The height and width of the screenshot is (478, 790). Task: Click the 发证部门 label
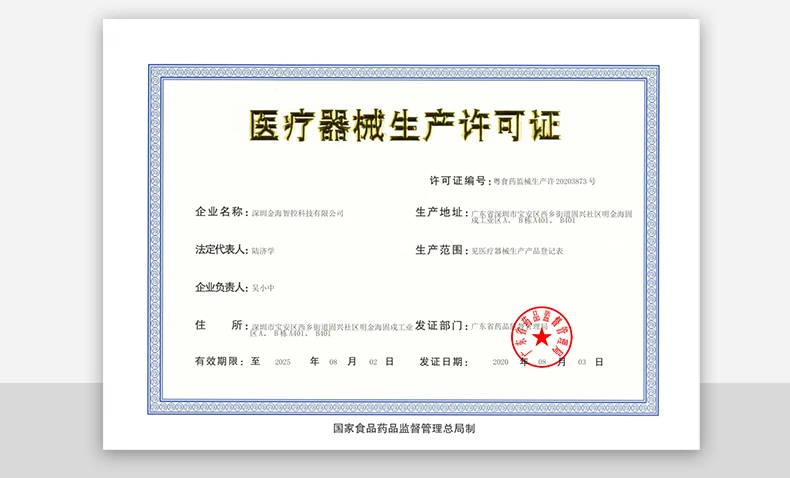(x=440, y=326)
